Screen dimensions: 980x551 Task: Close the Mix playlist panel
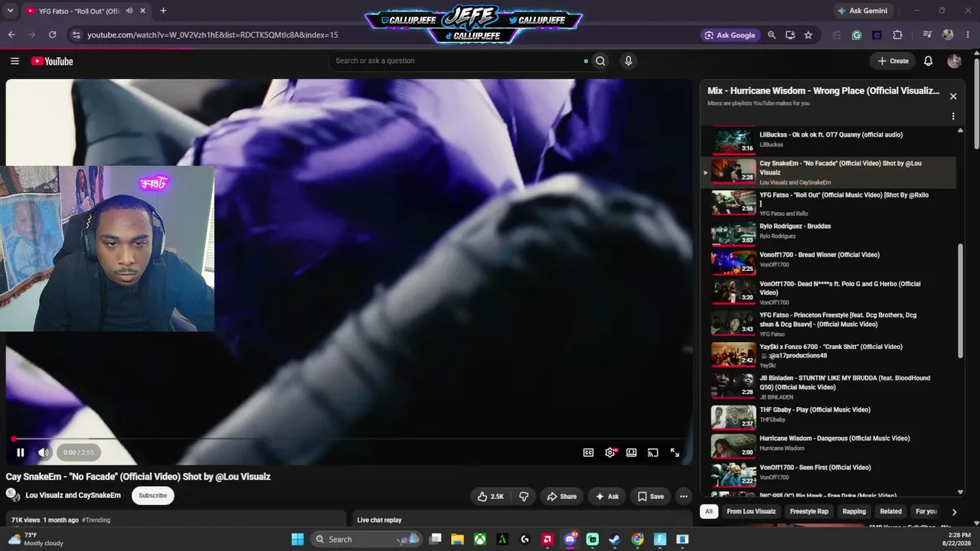pos(953,96)
